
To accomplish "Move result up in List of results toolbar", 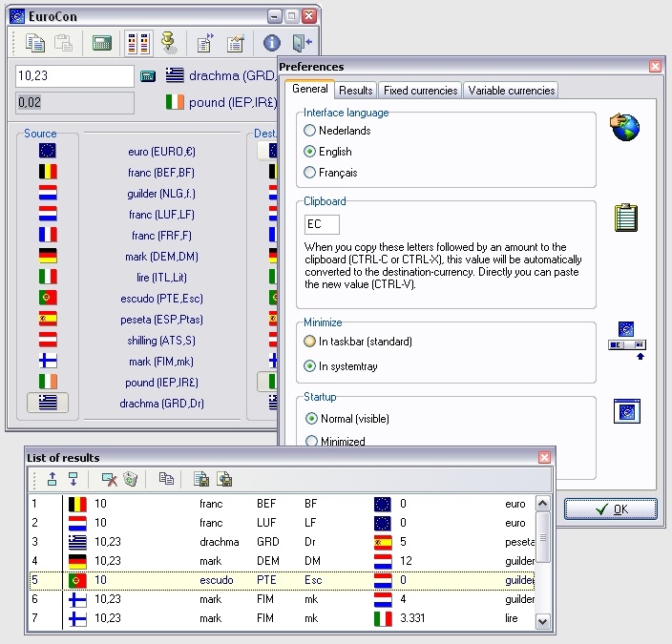I will click(x=52, y=479).
